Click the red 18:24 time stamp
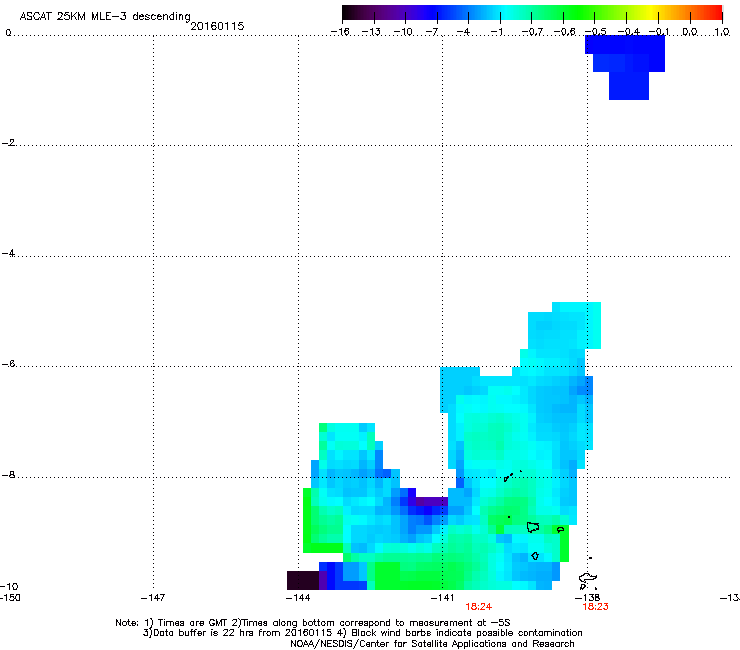Viewport: 740px width, 650px height. (x=479, y=607)
